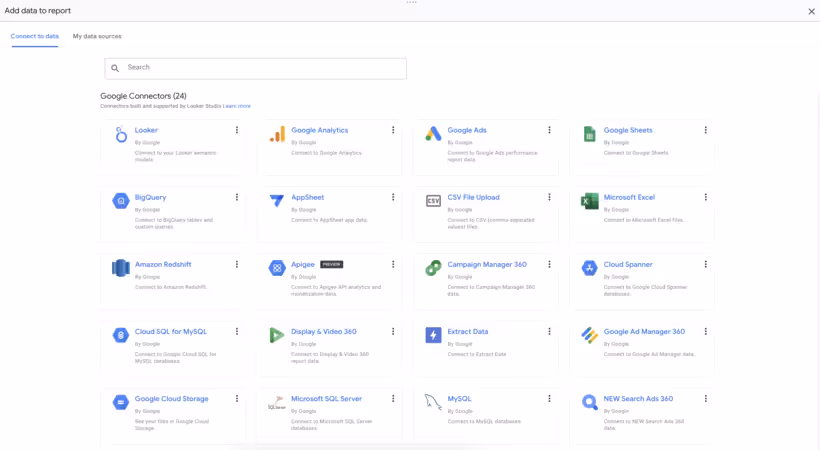The height and width of the screenshot is (450, 820).
Task: Open the BigQuery connector title
Action: tap(151, 197)
